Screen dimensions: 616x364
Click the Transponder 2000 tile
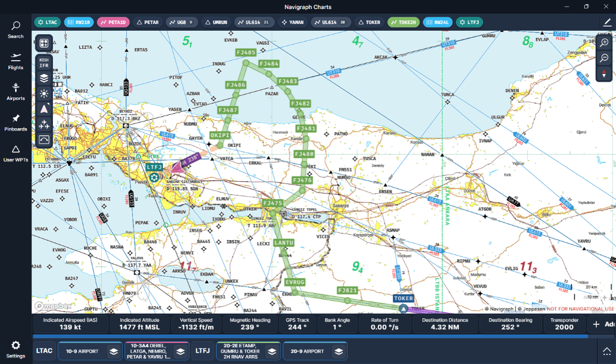564,324
